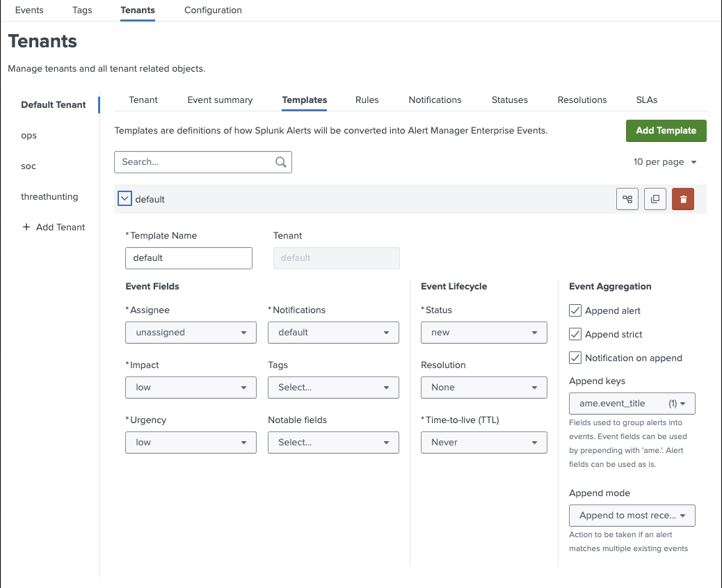Toggle Notification on append
Viewport: 722px width, 588px height.
click(x=575, y=358)
